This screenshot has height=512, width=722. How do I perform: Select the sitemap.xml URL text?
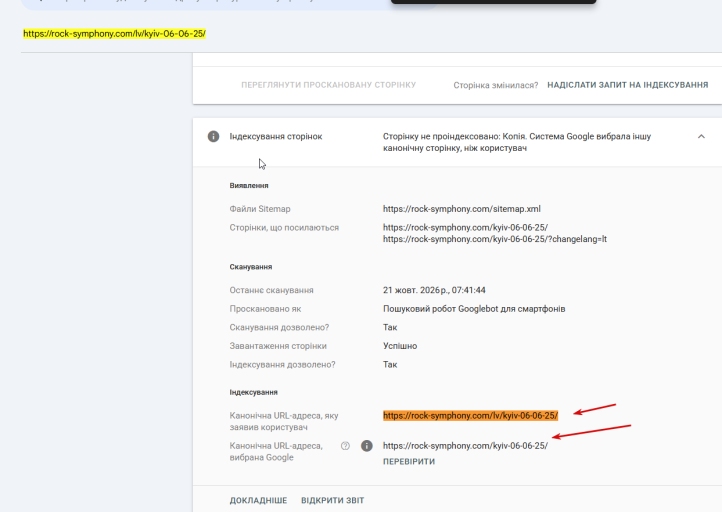462,209
